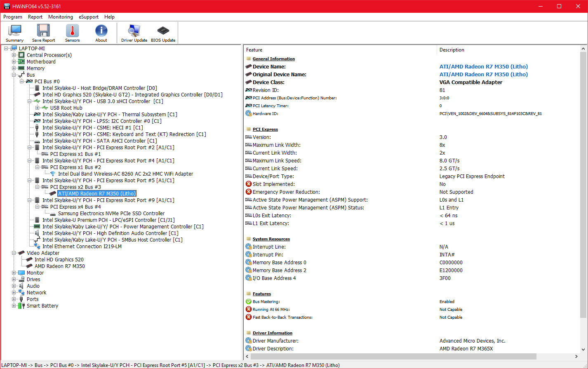Click the Smart Battery icon
Viewport: 588px width, 369px height.
[21, 306]
